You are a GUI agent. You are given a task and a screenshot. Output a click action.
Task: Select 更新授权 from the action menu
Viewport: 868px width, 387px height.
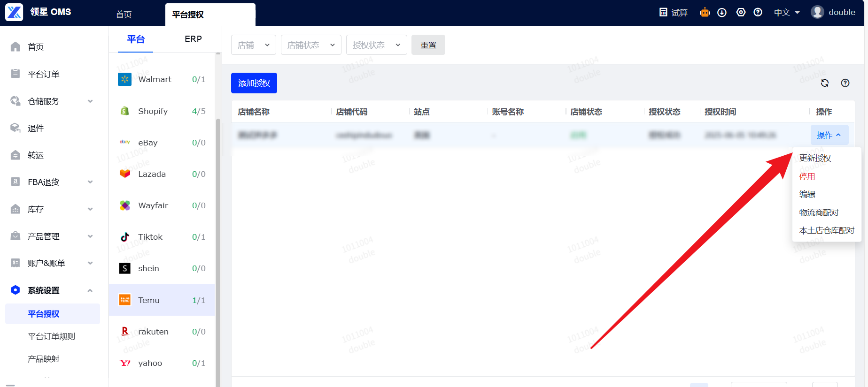[815, 158]
